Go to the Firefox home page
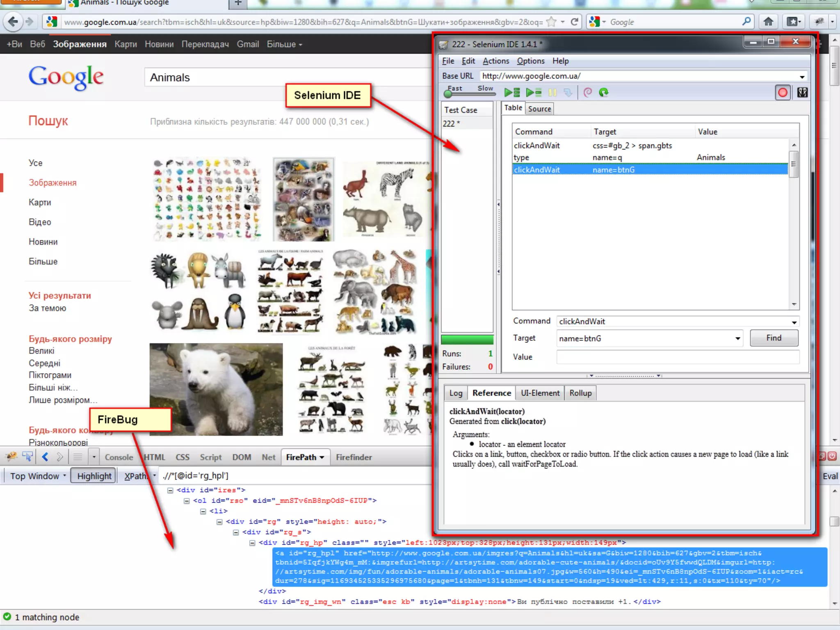 768,22
